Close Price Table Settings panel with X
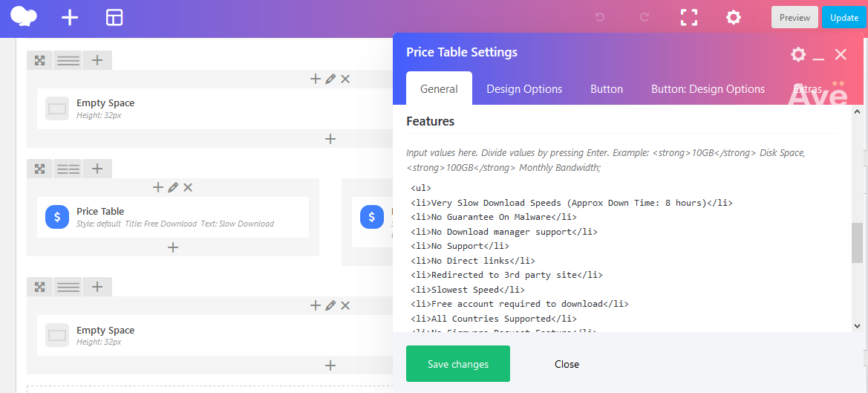 pyautogui.click(x=841, y=54)
